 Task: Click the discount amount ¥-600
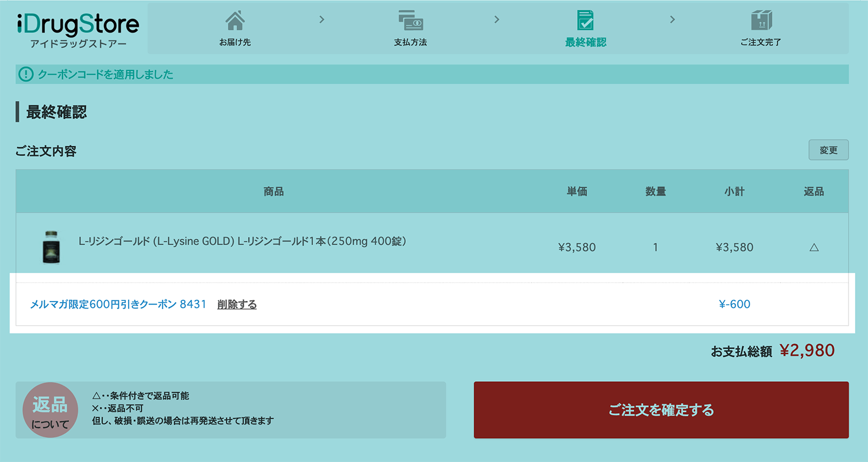point(735,304)
